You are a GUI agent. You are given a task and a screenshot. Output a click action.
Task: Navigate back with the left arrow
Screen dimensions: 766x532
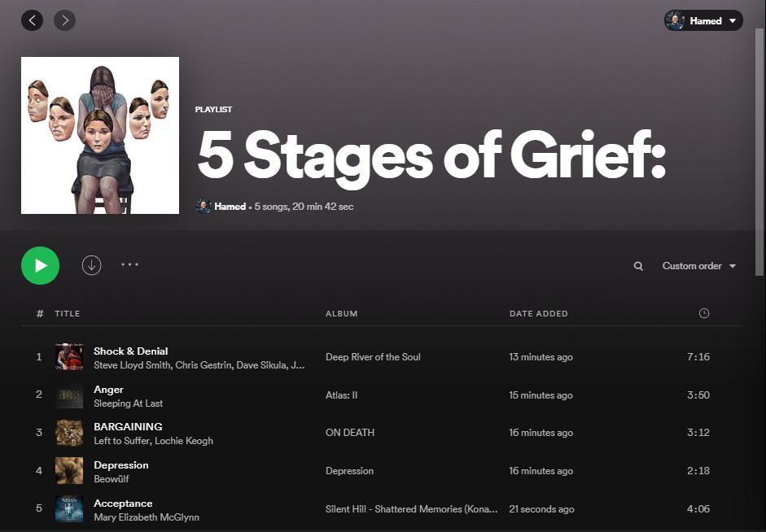[x=32, y=20]
